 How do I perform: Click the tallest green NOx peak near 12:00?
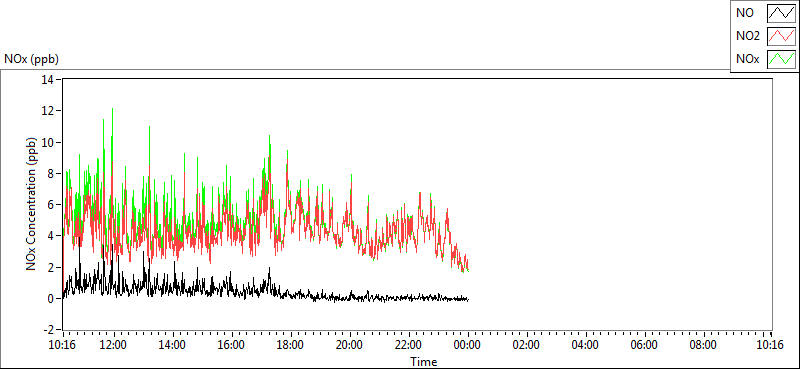point(112,110)
